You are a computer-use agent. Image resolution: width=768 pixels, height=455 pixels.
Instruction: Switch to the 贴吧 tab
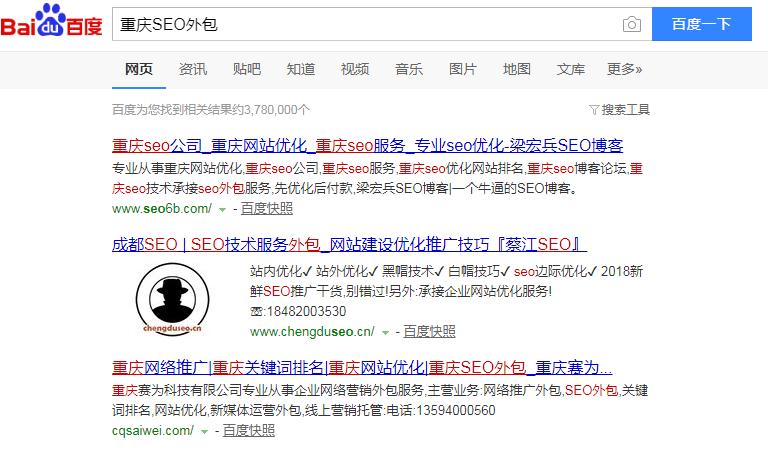(x=246, y=69)
